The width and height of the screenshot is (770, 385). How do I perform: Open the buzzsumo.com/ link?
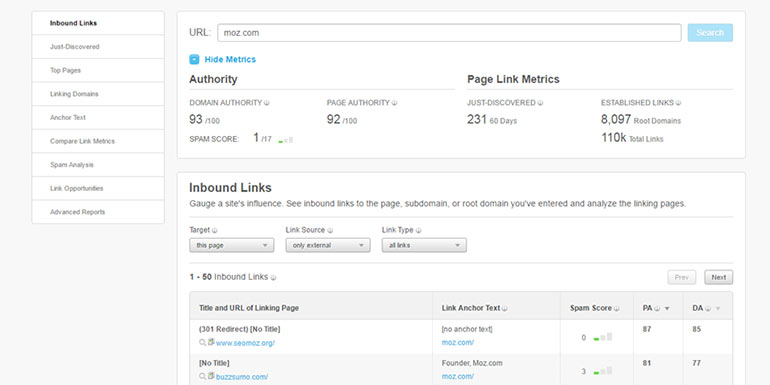click(x=242, y=377)
